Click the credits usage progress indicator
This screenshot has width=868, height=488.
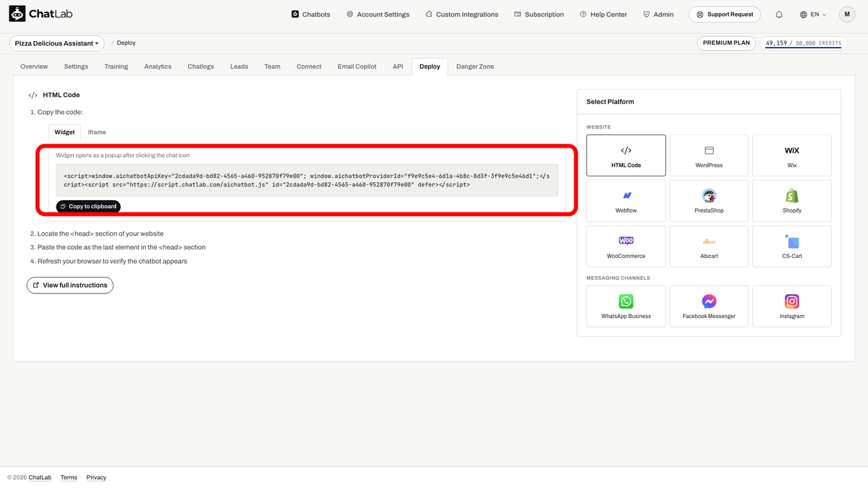(804, 43)
